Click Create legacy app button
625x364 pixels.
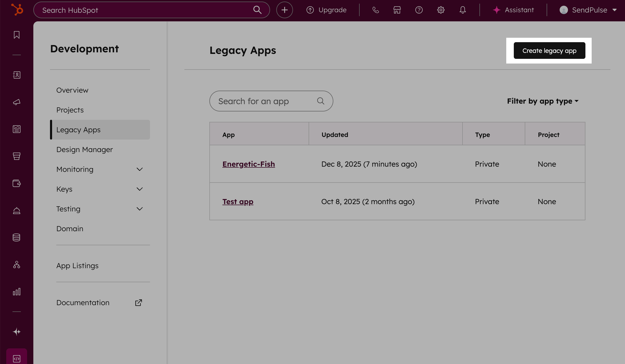coord(549,51)
